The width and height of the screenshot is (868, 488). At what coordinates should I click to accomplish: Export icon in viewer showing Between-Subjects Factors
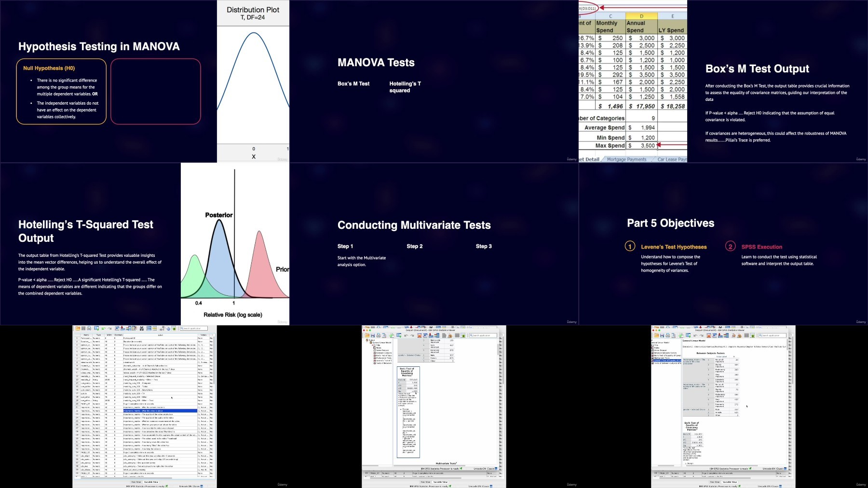(681, 335)
